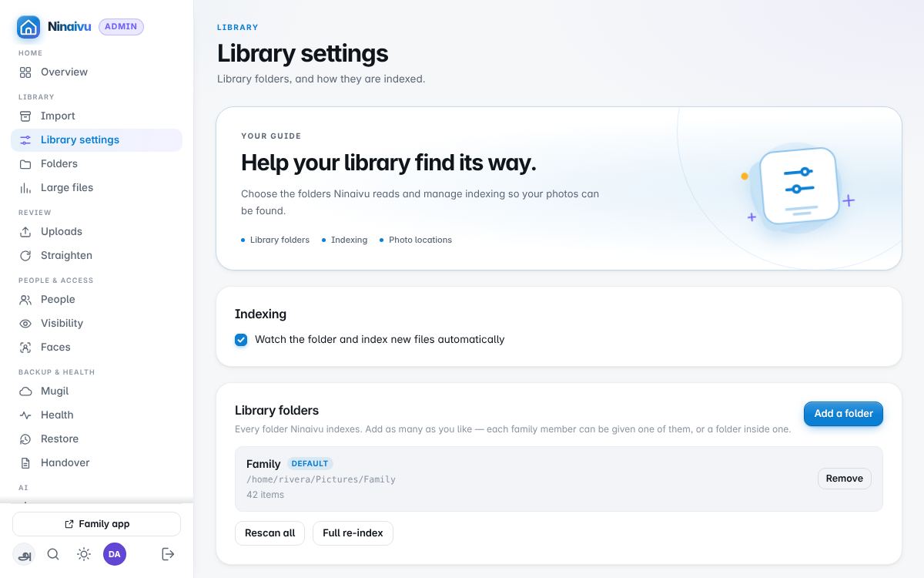Open Mugil via its cloud icon
This screenshot has width=924, height=578.
(x=25, y=391)
